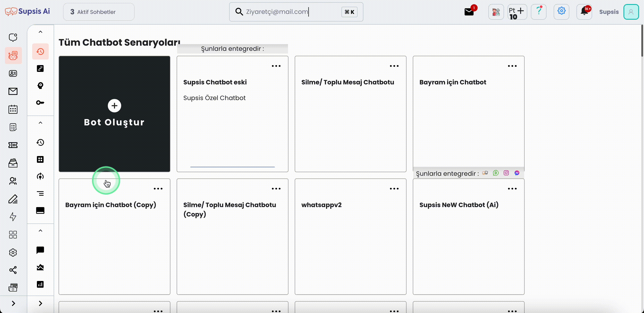Open the checklist form icon in sidebar
This screenshot has width=644, height=313.
(x=13, y=127)
